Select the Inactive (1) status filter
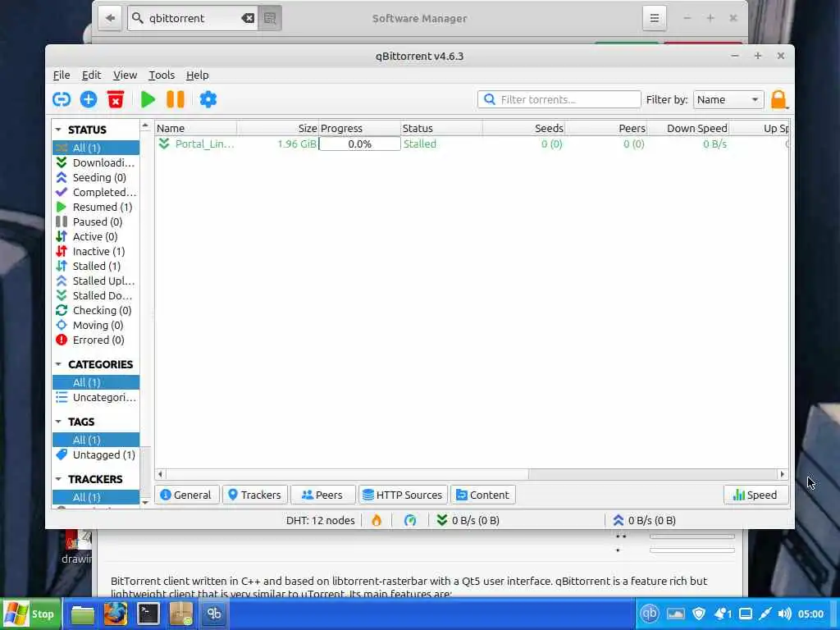The height and width of the screenshot is (630, 840). click(x=96, y=251)
